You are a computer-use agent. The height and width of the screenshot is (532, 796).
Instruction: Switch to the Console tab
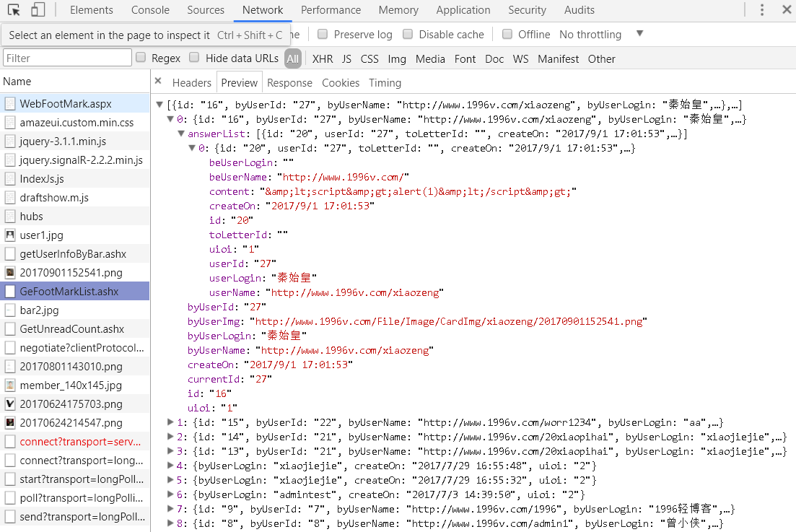150,10
